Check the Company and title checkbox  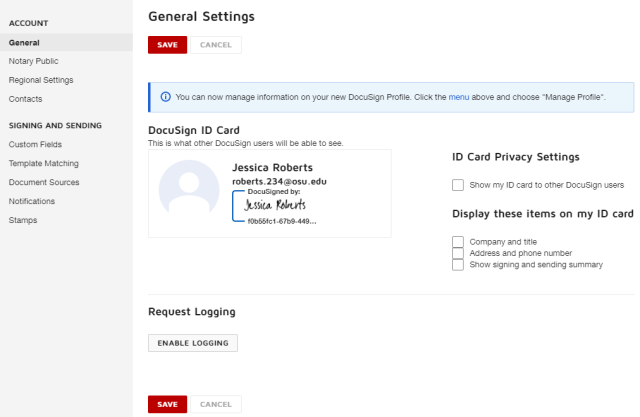458,242
